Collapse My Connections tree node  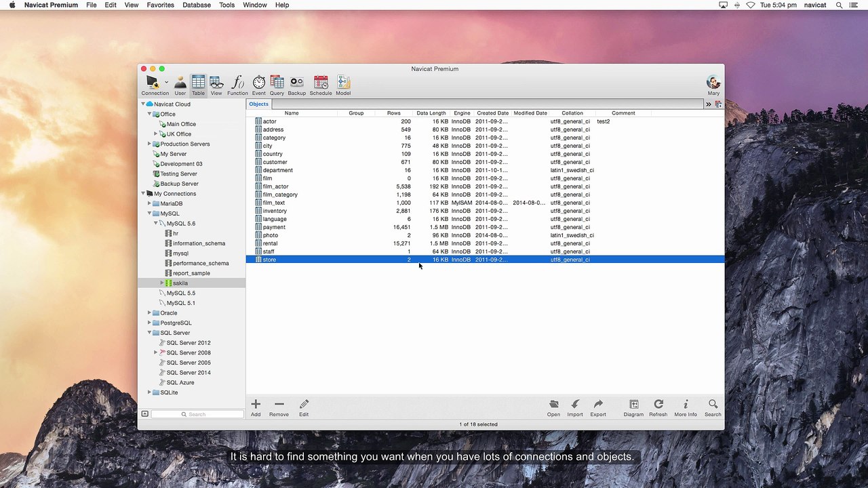tap(143, 193)
